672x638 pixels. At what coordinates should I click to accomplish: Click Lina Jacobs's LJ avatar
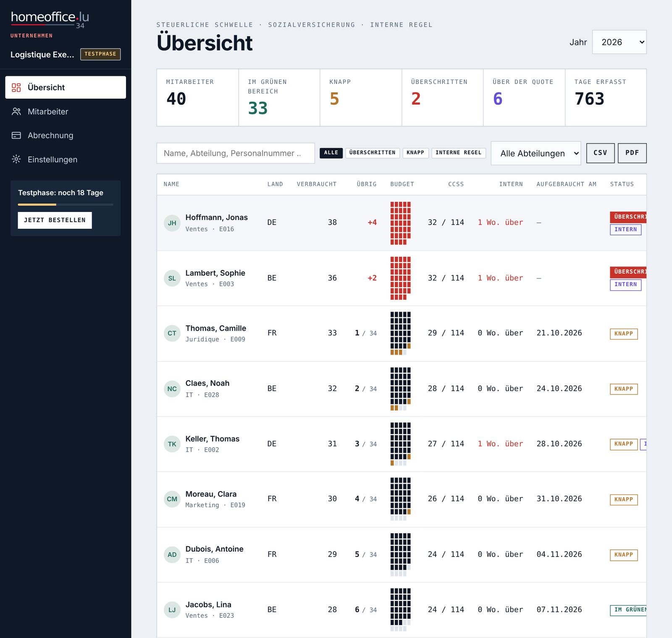[172, 610]
